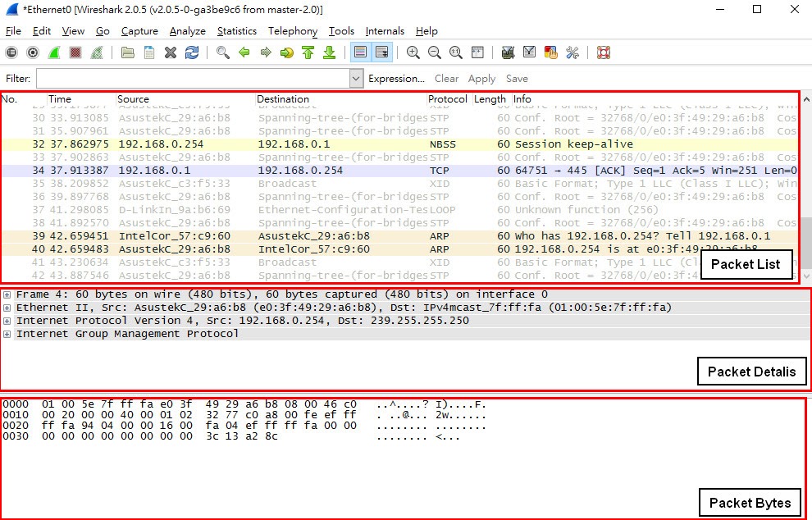Viewport: 812px width, 520px height.
Task: Open the Telephony menu
Action: click(293, 31)
